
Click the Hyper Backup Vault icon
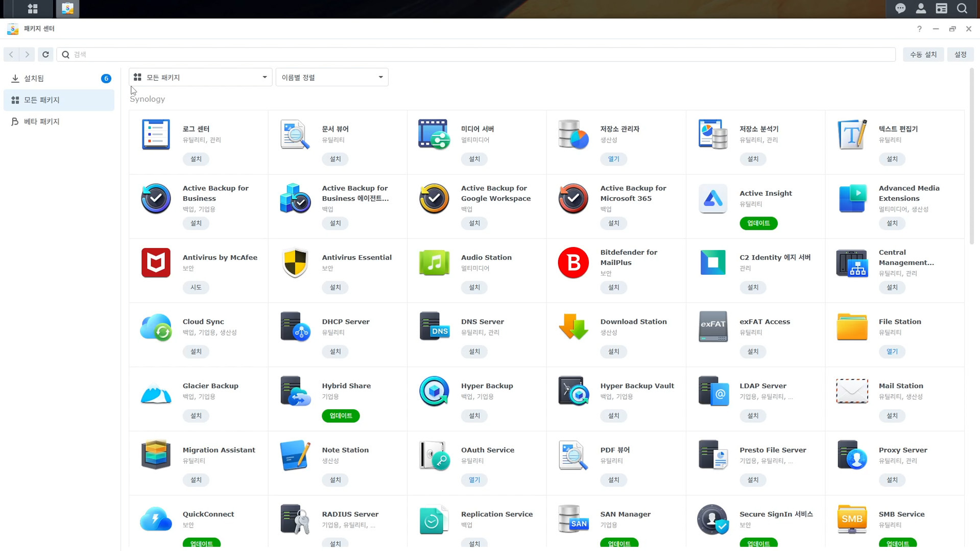coord(573,391)
